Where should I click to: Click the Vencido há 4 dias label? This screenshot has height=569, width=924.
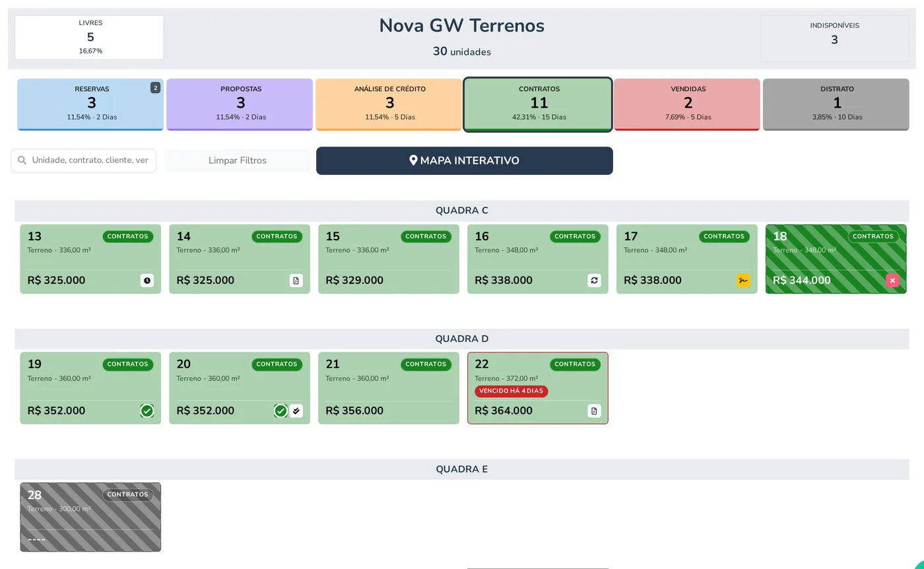511,391
